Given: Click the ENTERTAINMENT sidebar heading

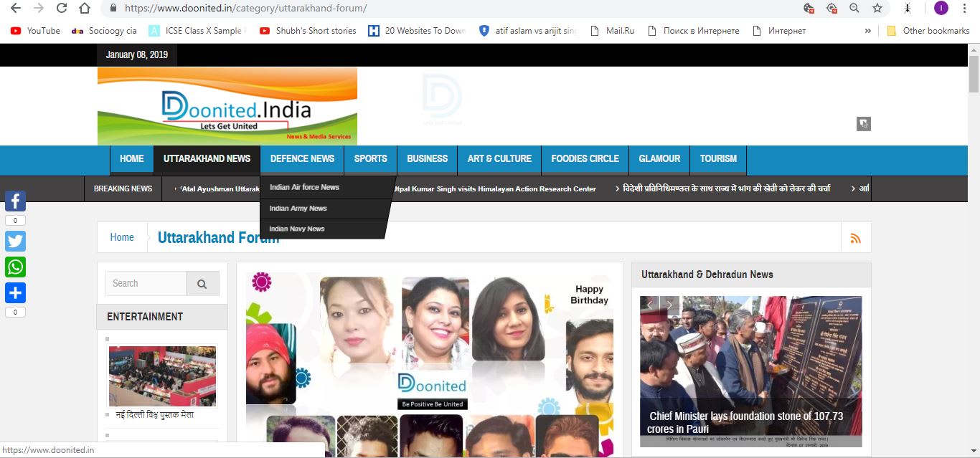Looking at the screenshot, I should point(145,317).
